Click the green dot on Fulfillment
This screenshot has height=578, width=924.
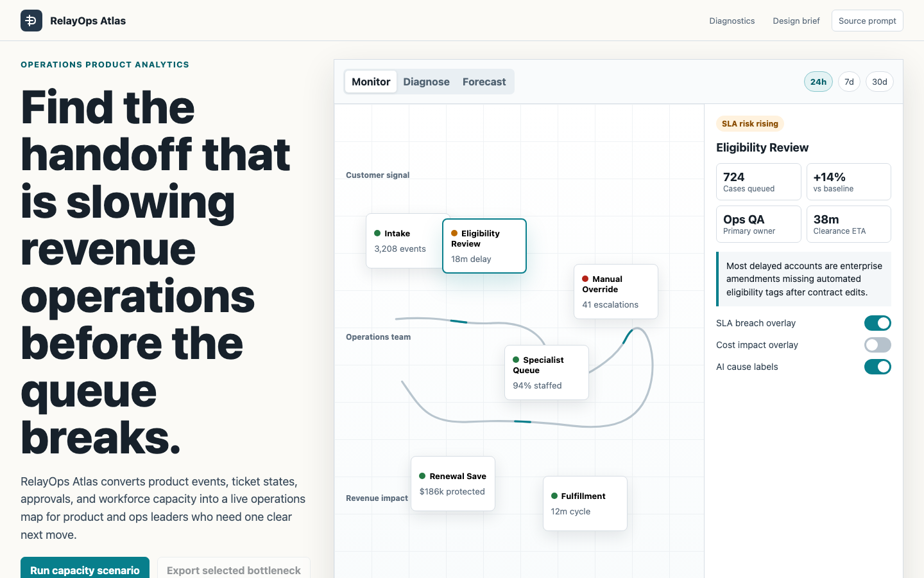pyautogui.click(x=554, y=496)
